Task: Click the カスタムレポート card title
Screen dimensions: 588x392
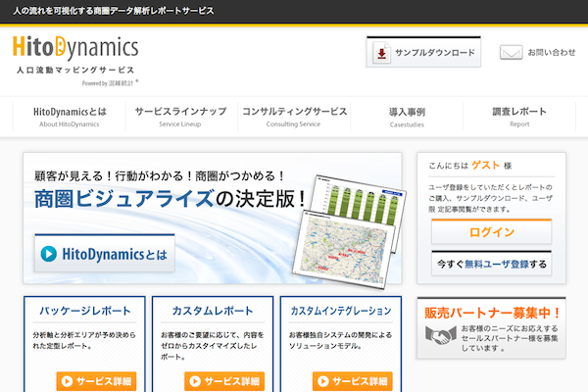Action: tap(213, 311)
